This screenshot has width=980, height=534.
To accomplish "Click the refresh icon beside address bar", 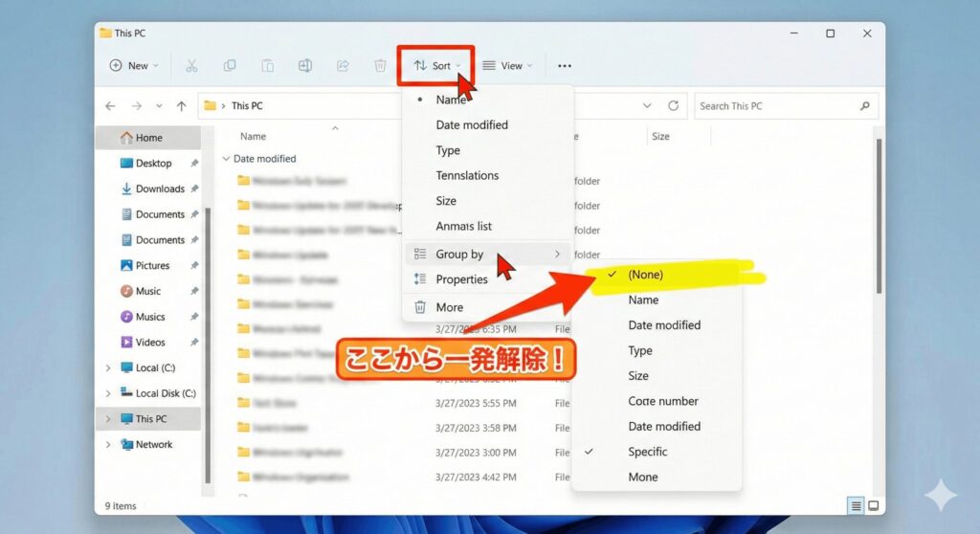I will (673, 106).
